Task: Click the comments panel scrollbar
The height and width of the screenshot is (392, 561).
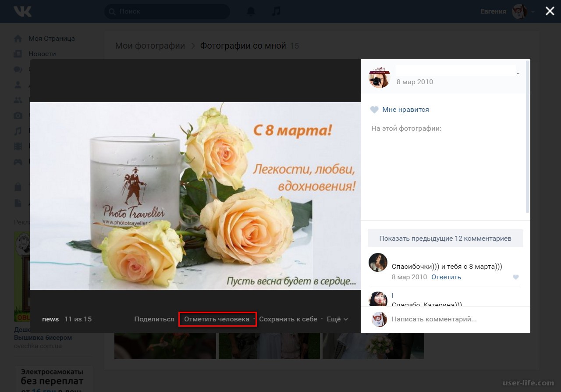Action: coord(528,137)
